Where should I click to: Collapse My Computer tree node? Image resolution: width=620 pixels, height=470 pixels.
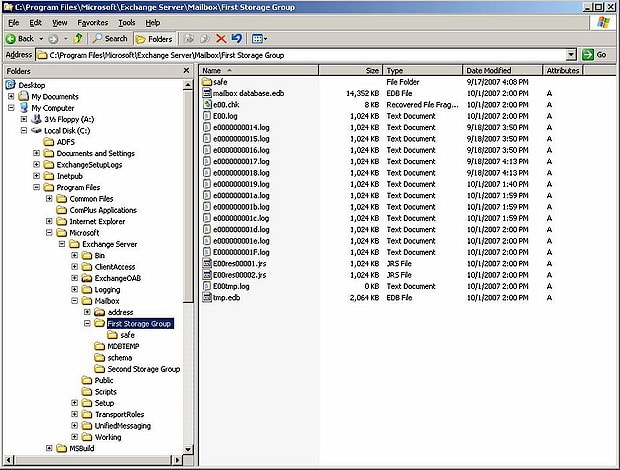(11, 108)
